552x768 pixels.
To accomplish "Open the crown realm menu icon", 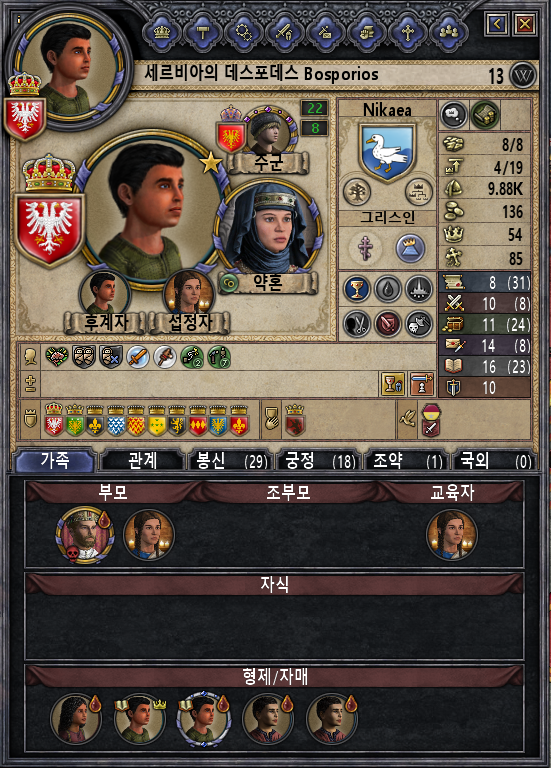I will (x=161, y=32).
